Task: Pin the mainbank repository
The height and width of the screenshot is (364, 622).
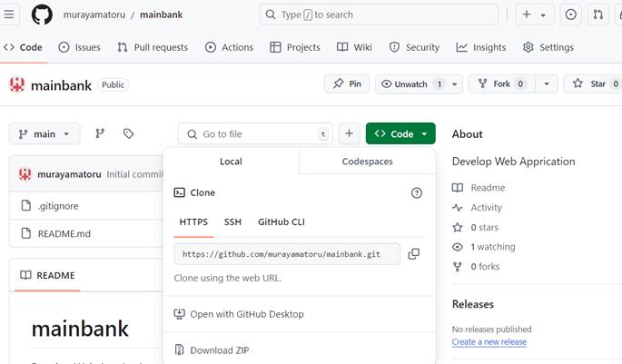Action: [x=347, y=84]
